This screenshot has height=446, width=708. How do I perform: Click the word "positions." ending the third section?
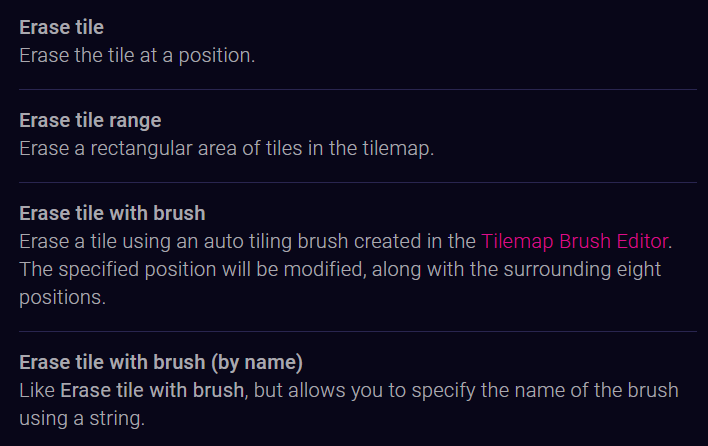tap(63, 298)
